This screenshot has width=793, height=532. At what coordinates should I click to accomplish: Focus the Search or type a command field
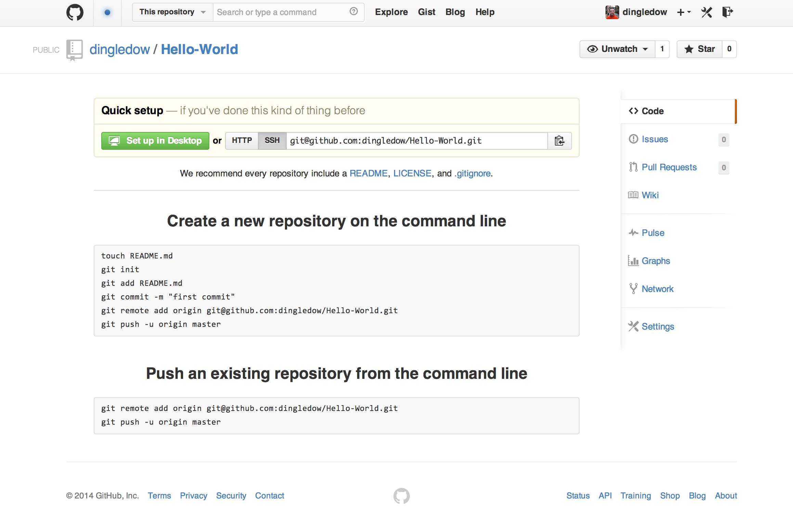tap(289, 12)
